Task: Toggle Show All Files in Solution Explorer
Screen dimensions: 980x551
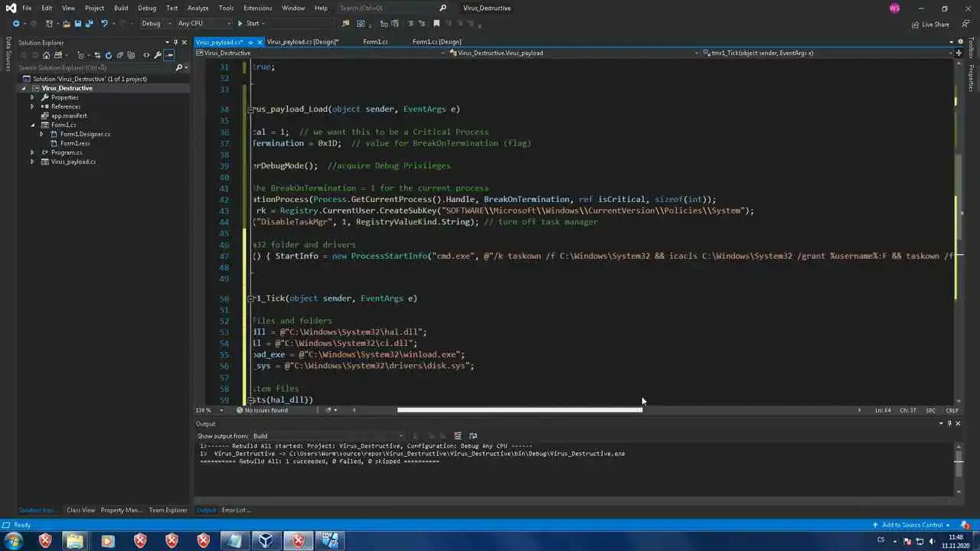Action: (130, 55)
